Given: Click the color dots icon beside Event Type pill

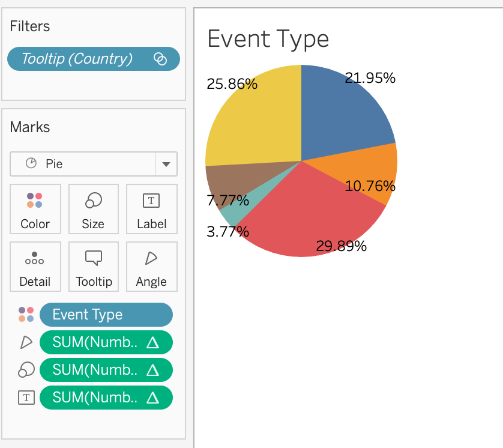Looking at the screenshot, I should [x=26, y=315].
